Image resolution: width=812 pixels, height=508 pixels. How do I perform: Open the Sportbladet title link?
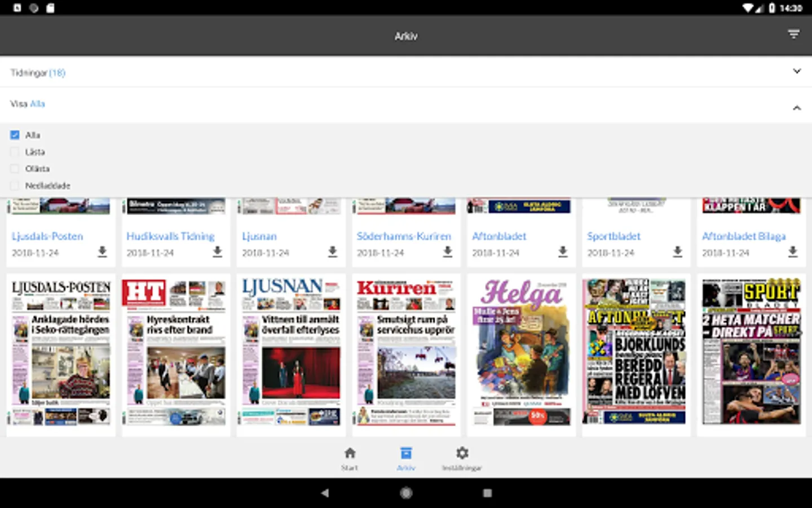pyautogui.click(x=614, y=236)
